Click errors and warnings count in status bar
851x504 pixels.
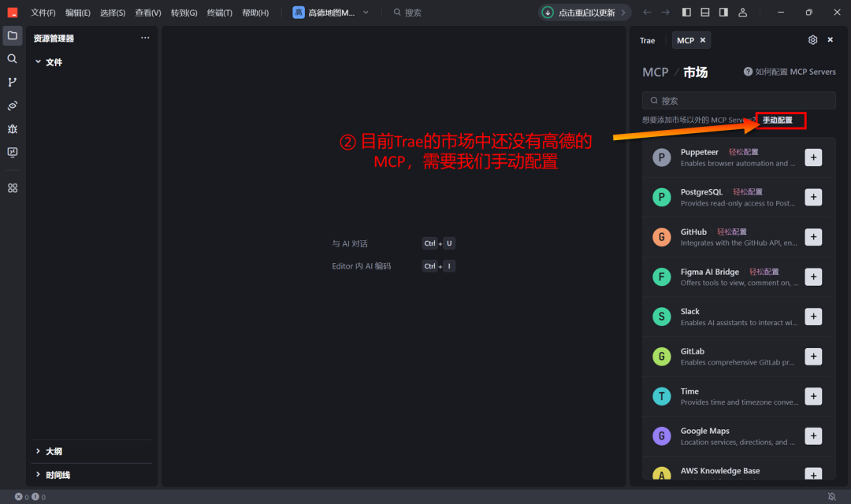(x=31, y=496)
